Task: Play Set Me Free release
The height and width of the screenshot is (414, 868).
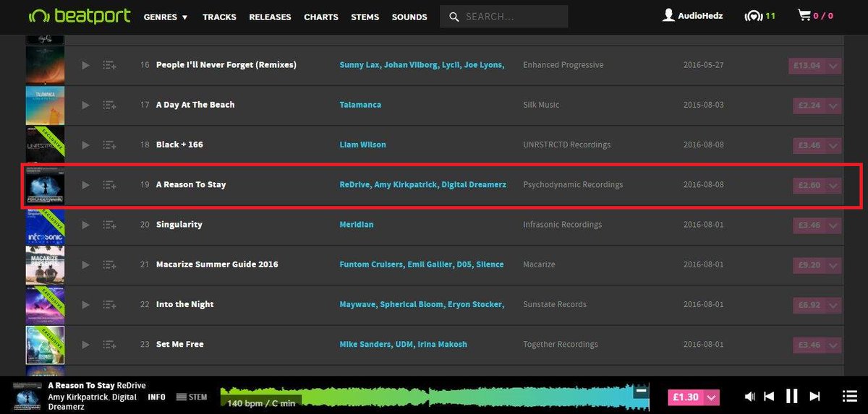Action: [x=85, y=345]
